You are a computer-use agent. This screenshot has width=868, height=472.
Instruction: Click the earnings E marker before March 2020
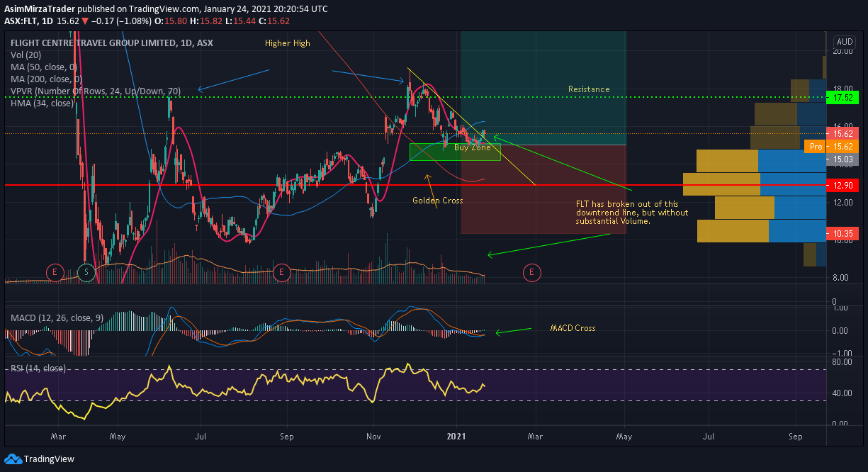click(55, 272)
